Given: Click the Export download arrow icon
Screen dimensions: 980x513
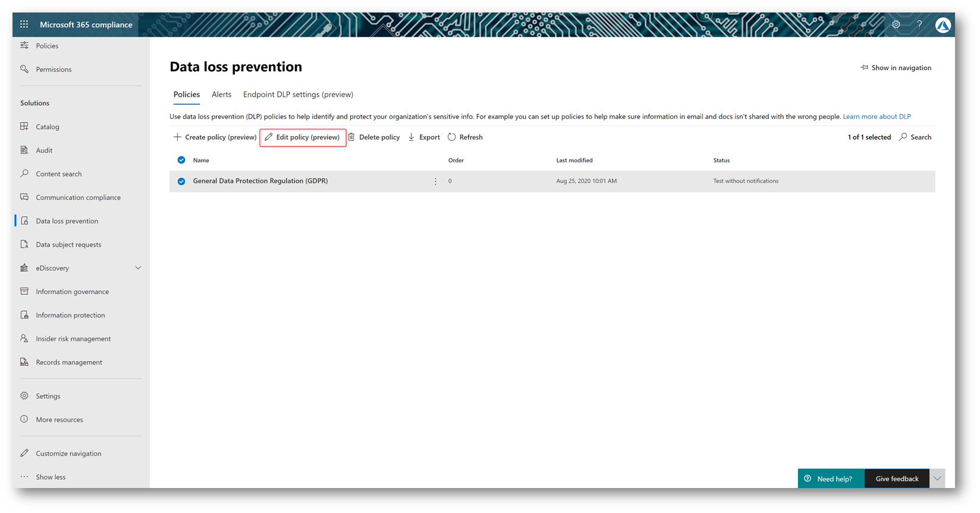Looking at the screenshot, I should (412, 137).
